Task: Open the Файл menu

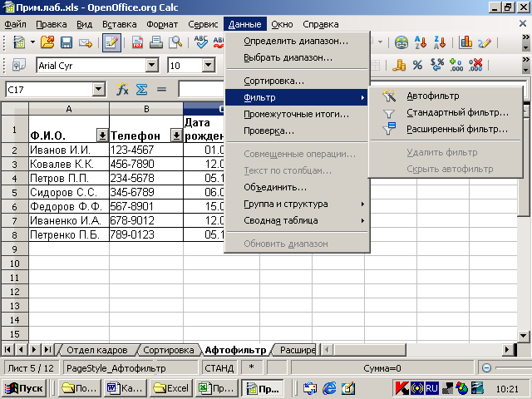Action: point(15,24)
